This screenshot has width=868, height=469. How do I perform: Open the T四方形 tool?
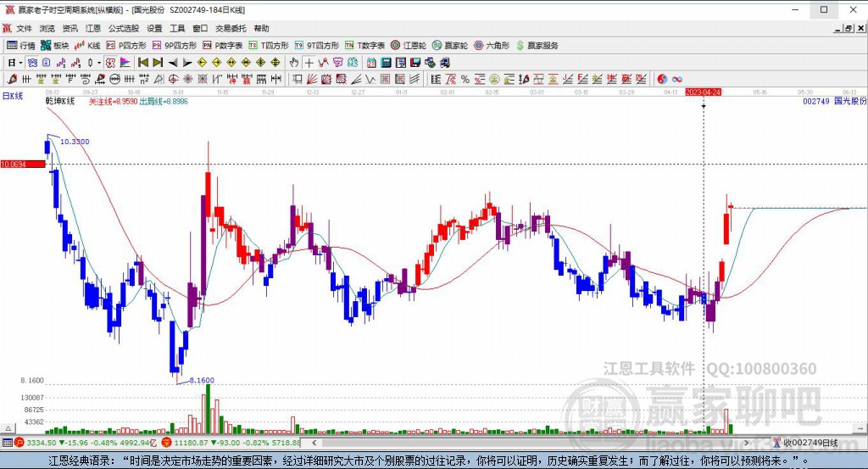[269, 46]
